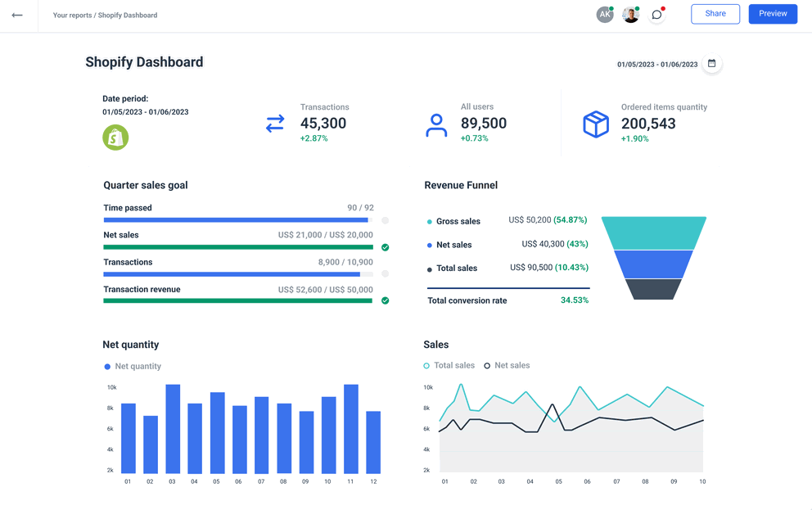This screenshot has height=510, width=812.
Task: Click the Preview button
Action: coord(773,14)
